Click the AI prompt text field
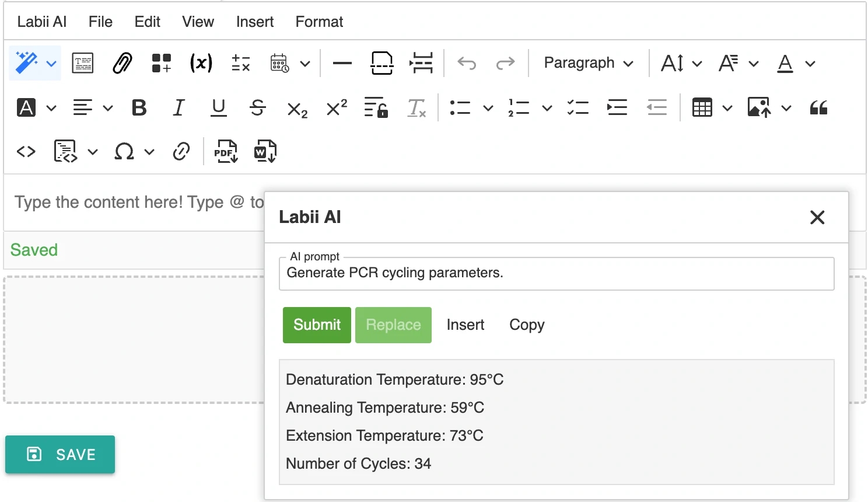The width and height of the screenshot is (868, 502). [x=556, y=273]
